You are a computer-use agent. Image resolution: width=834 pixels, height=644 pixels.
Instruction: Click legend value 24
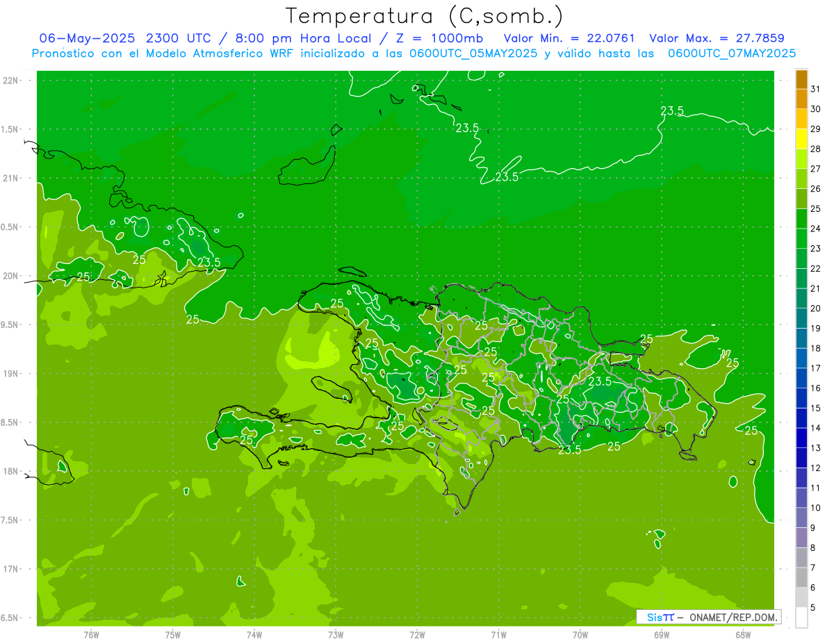point(816,229)
